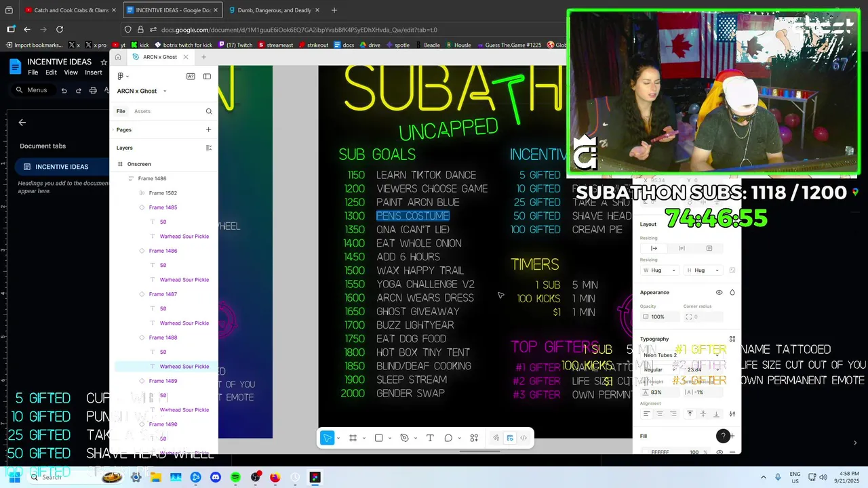Open blend mode droplet icon in Appearance

click(732, 293)
